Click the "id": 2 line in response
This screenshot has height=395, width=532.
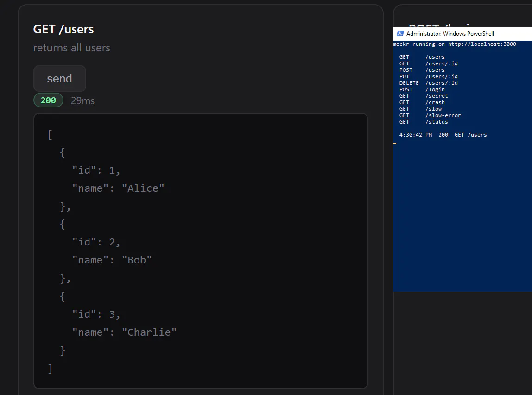(x=96, y=242)
